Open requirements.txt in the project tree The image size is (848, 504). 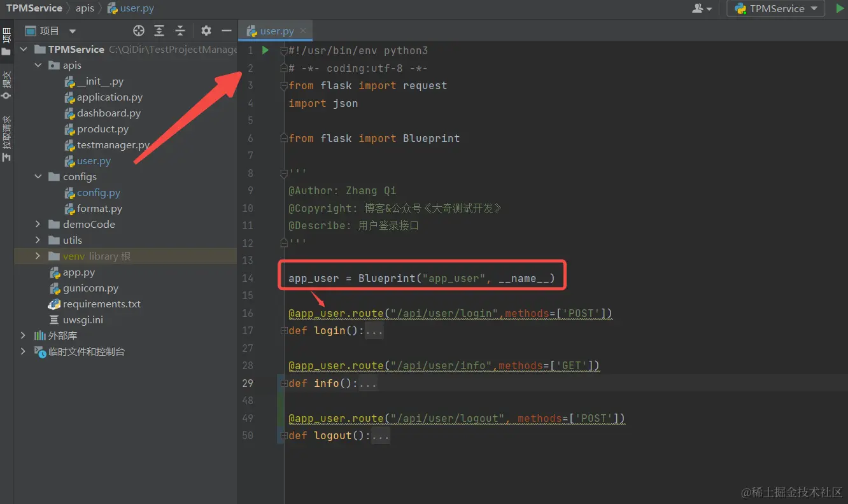click(x=95, y=304)
